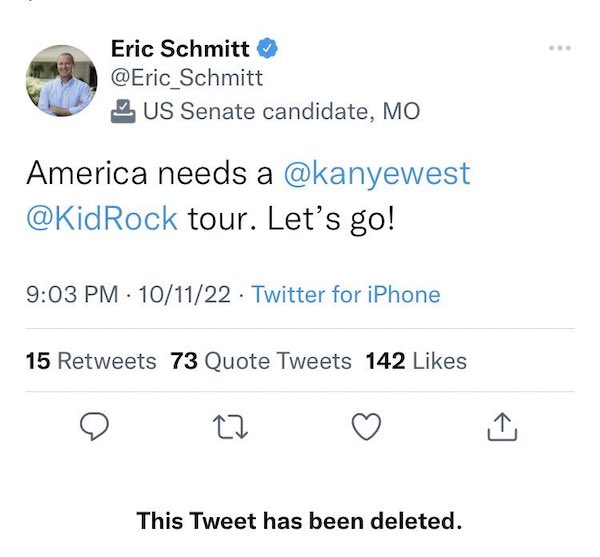The width and height of the screenshot is (600, 557).
Task: Click the ballot box candidate icon
Action: click(123, 110)
